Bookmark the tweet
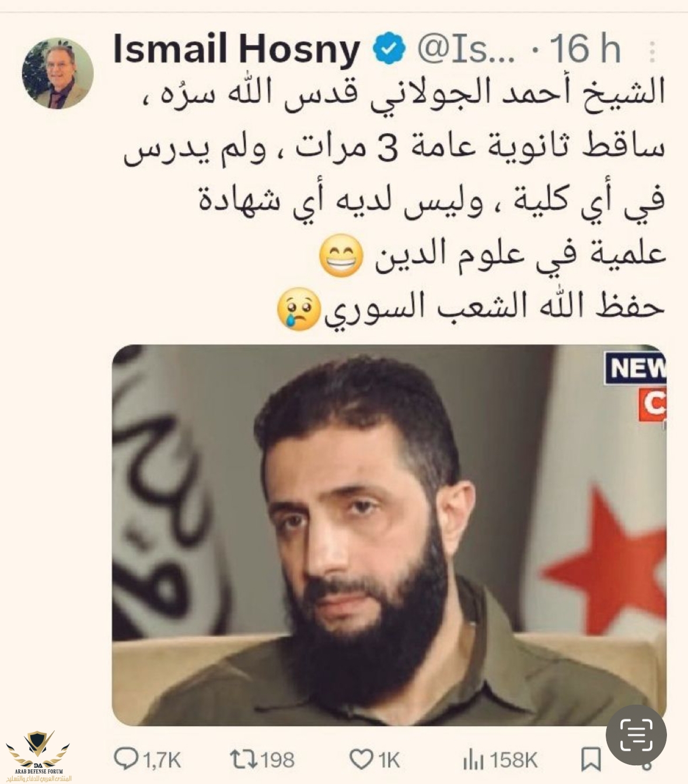This screenshot has width=688, height=784. click(x=591, y=759)
